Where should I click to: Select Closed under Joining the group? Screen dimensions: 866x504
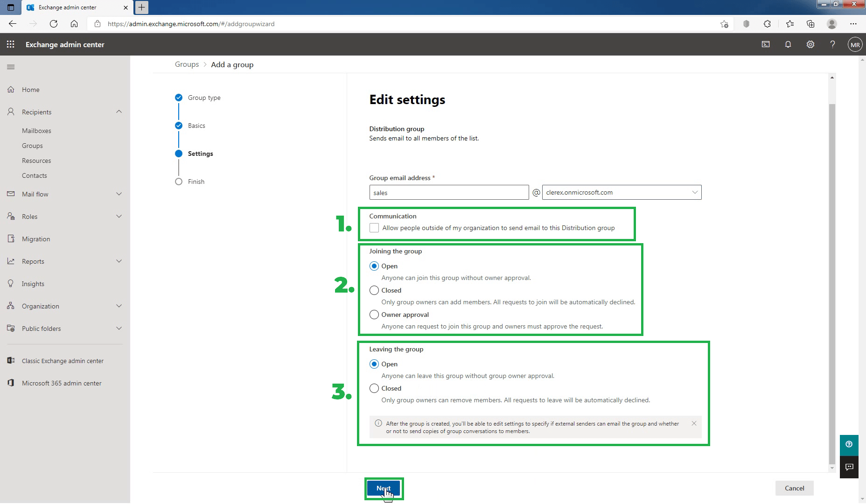click(x=374, y=290)
